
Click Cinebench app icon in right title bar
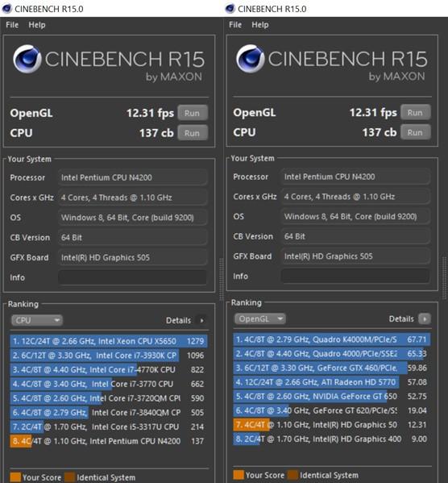230,9
